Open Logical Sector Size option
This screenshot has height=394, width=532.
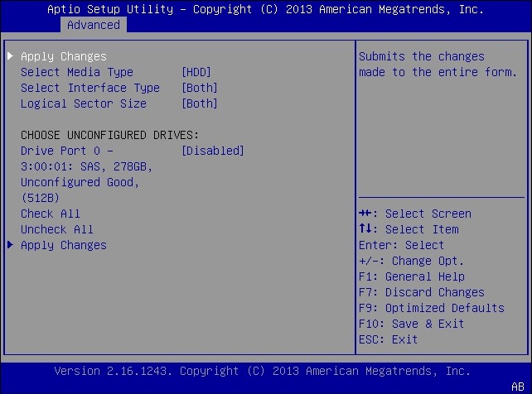(x=84, y=103)
